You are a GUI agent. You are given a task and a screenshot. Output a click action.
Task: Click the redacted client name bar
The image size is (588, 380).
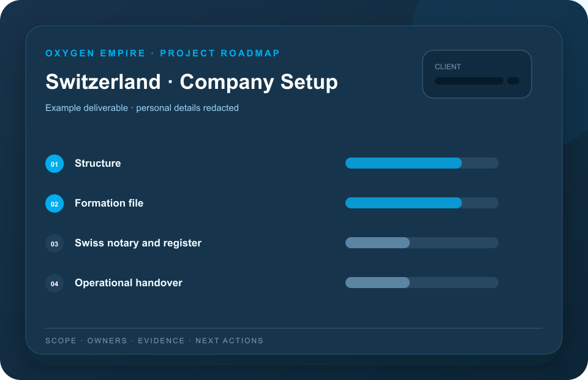(469, 81)
